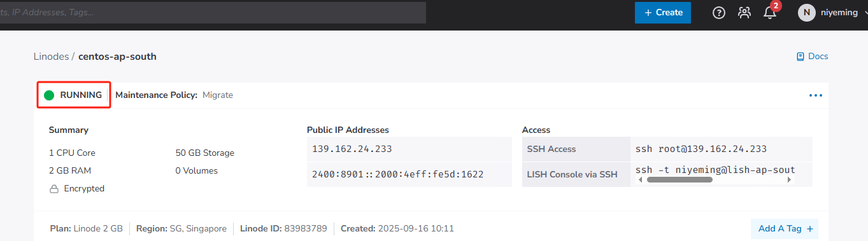Click the green running status dot
Image resolution: width=868 pixels, height=241 pixels.
pos(49,95)
